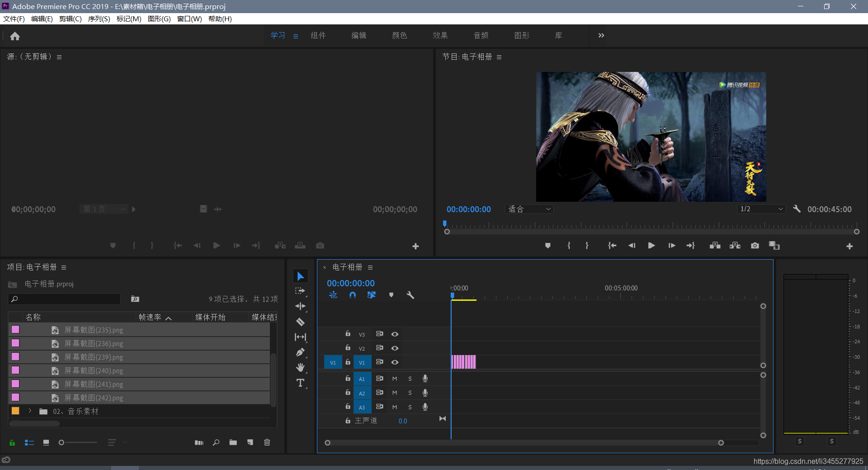Open 节目 monitor panel menu
Image resolution: width=868 pixels, height=470 pixels.
point(499,57)
